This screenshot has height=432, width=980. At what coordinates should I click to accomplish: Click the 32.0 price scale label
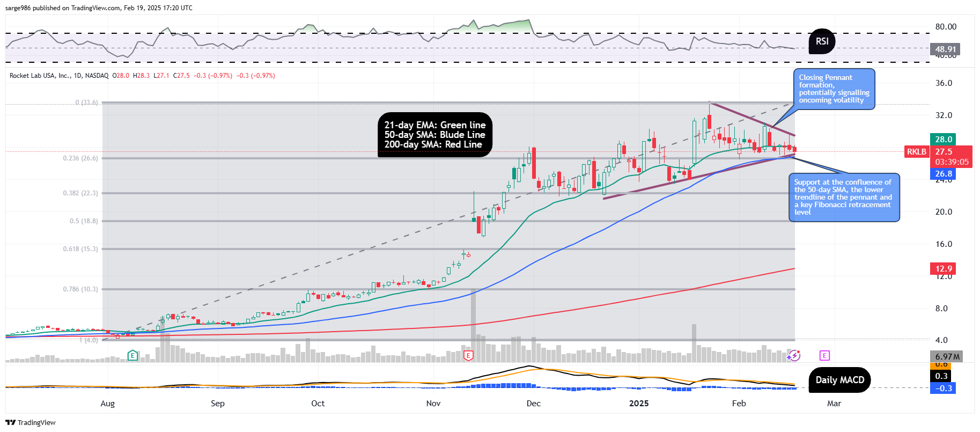pyautogui.click(x=944, y=115)
